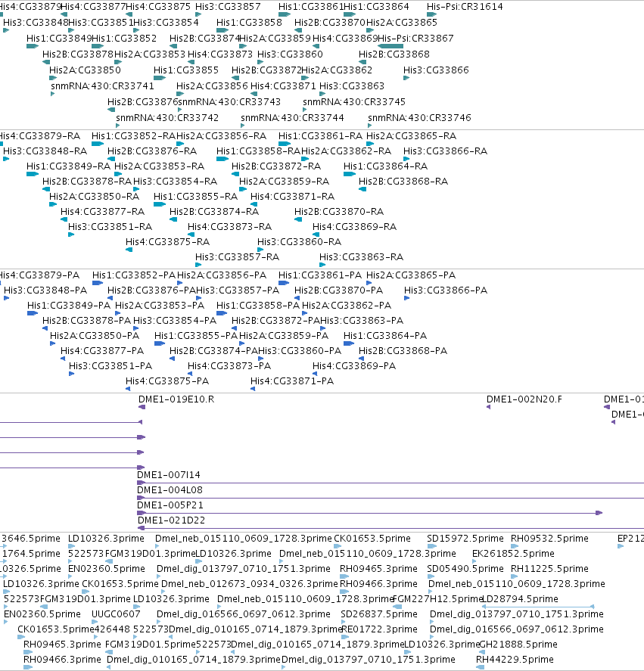Screen dimensions: 644x671
Task: Select transcript His1:CG33852-RA label
Action: (134, 136)
